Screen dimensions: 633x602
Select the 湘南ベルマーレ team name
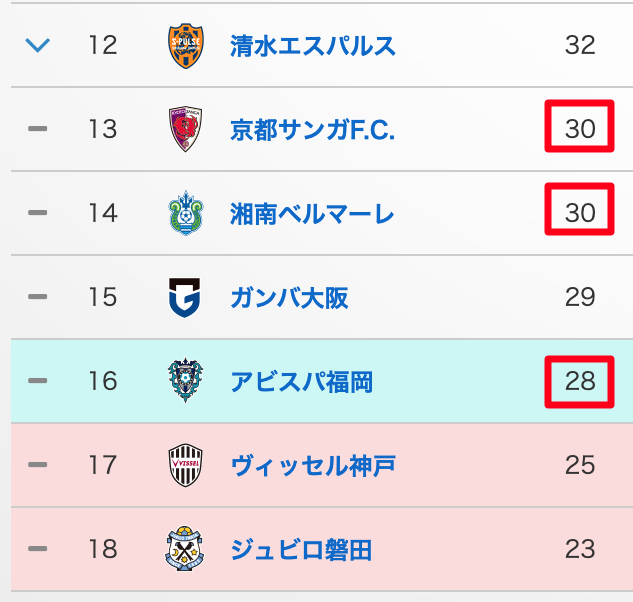[x=312, y=214]
